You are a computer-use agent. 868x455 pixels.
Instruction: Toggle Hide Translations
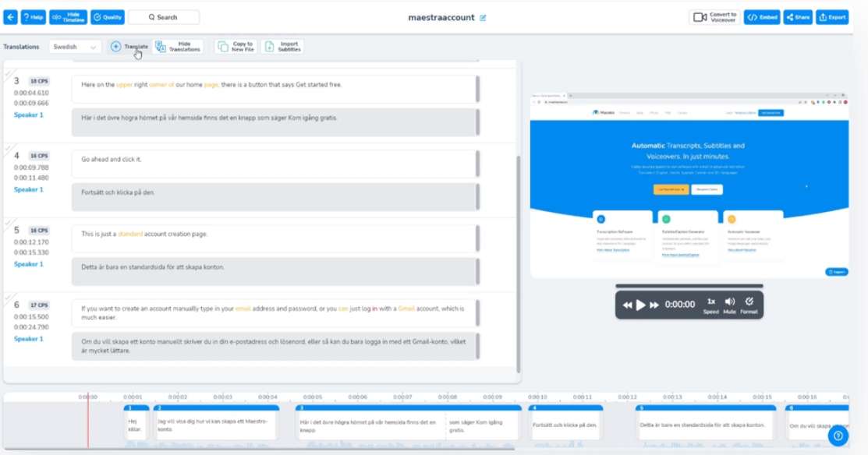point(179,47)
